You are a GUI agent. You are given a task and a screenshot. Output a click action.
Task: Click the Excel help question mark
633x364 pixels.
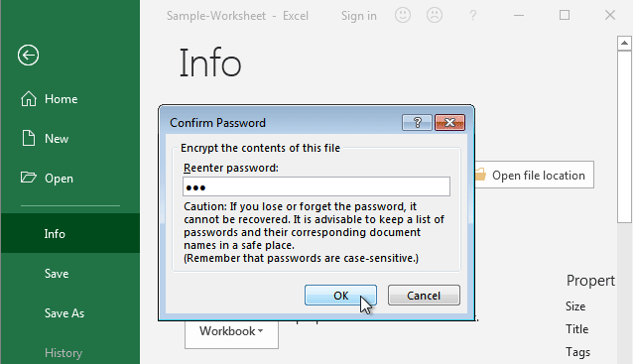(x=472, y=16)
